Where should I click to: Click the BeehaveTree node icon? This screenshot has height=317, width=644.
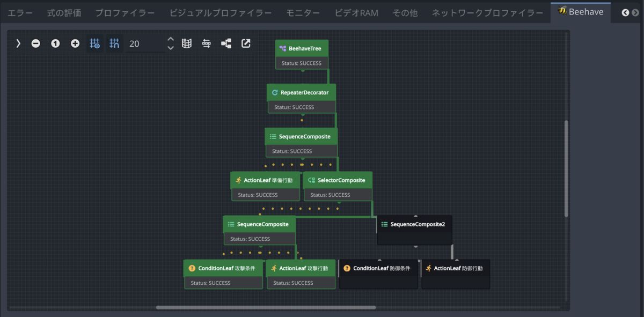pos(283,48)
